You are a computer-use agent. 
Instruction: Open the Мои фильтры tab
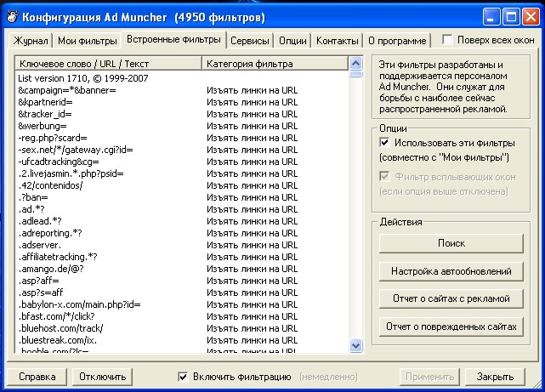tap(87, 41)
